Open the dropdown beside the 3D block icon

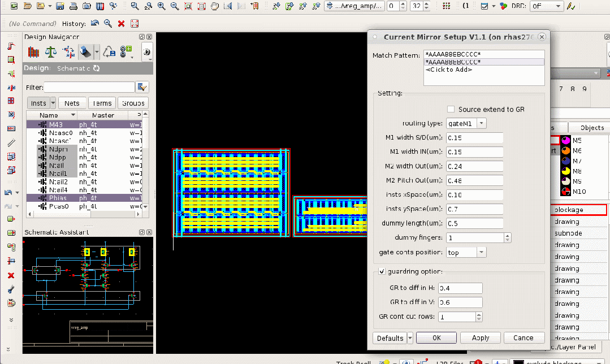(97, 52)
